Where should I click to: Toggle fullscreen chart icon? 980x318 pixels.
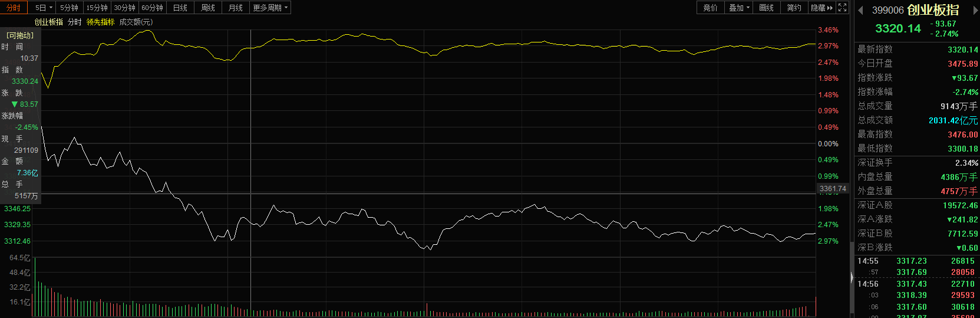tap(843, 8)
